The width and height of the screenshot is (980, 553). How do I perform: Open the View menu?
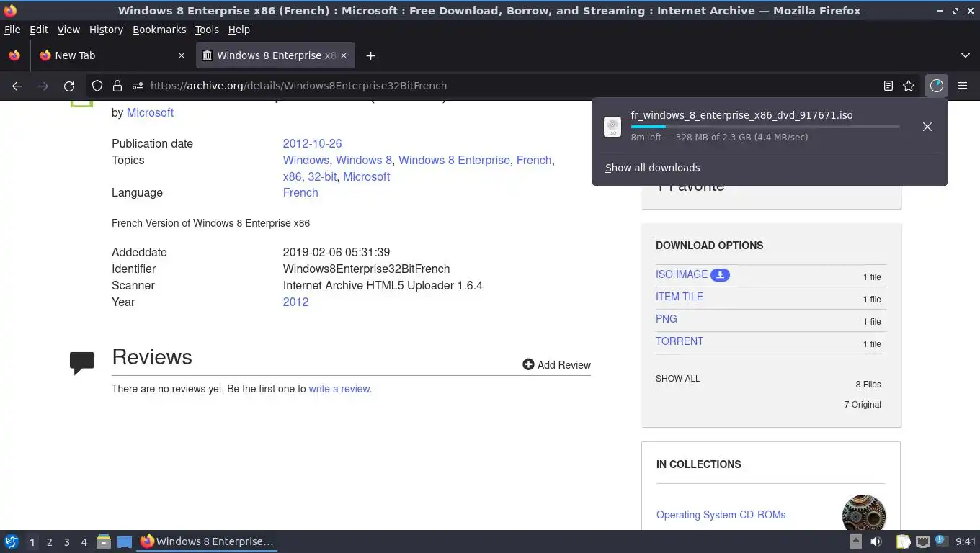coord(68,30)
